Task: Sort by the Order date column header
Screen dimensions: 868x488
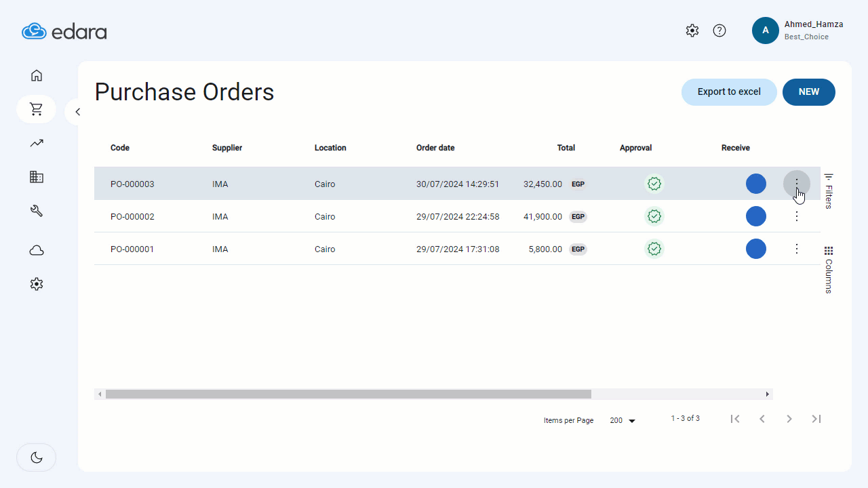Action: (x=435, y=148)
